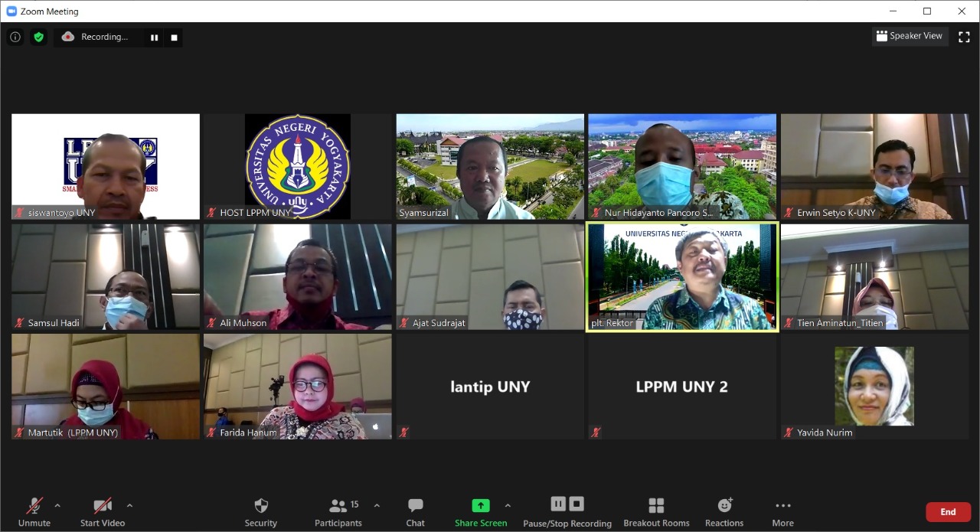Open the Chat panel
The image size is (980, 532).
416,511
